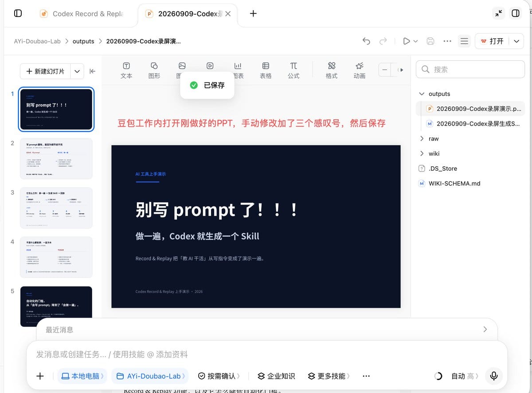Select slide 1 thumbnail
This screenshot has height=393, width=532.
tap(56, 109)
